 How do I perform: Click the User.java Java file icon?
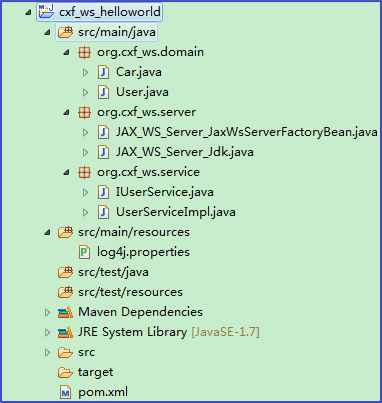tap(103, 92)
